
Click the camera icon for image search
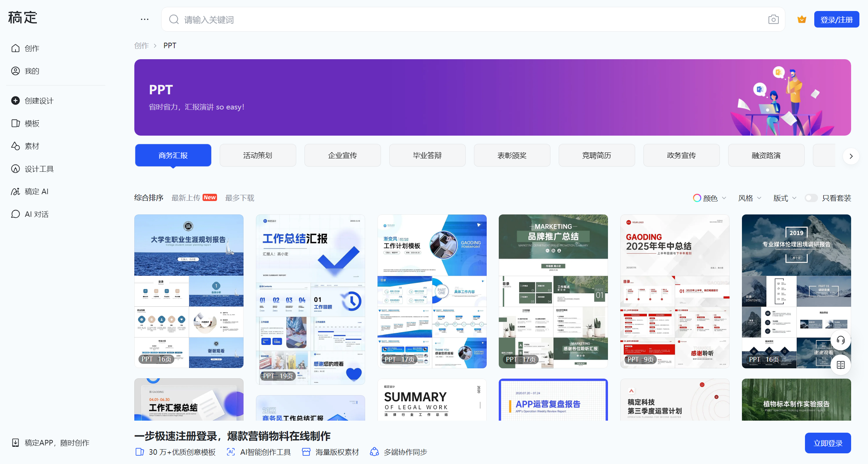click(773, 19)
